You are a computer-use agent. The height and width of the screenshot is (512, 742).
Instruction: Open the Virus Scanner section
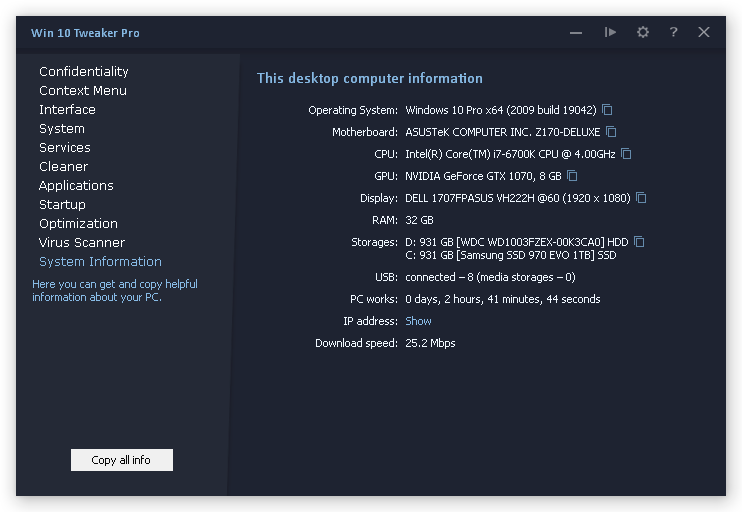coord(82,242)
